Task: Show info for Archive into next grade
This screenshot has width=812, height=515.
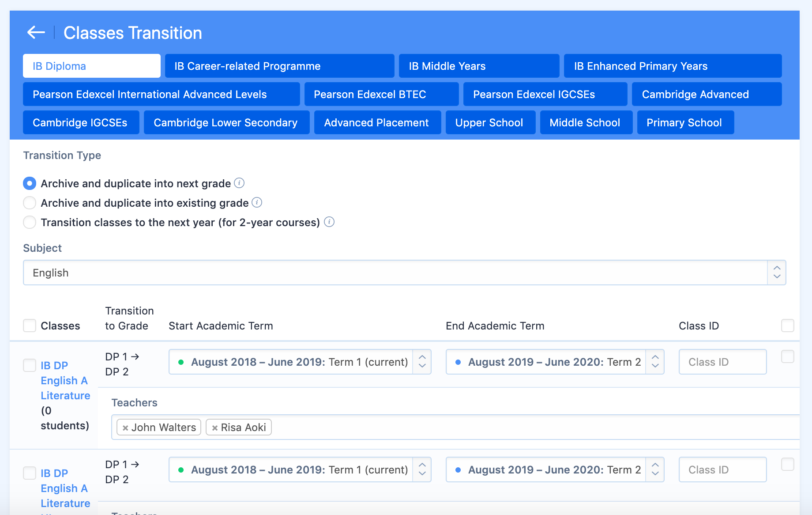Action: (239, 183)
